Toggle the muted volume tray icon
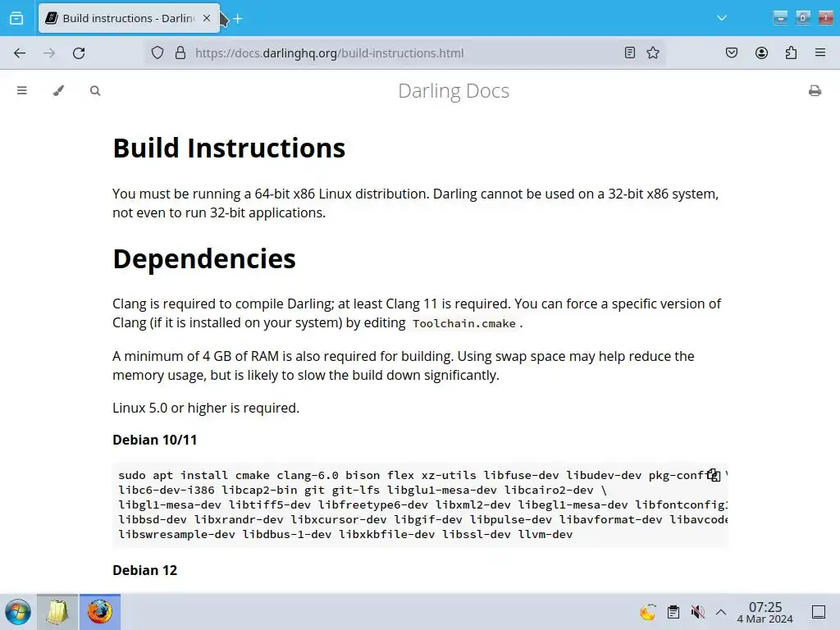 click(697, 612)
